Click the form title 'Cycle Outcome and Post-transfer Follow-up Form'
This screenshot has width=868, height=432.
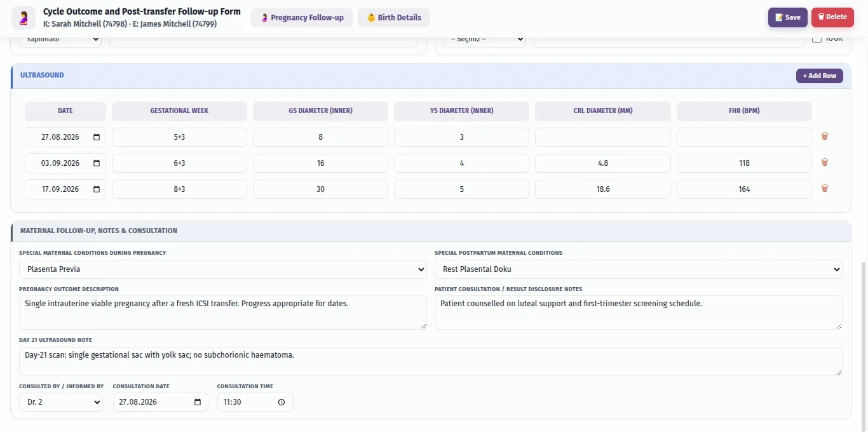tap(142, 11)
